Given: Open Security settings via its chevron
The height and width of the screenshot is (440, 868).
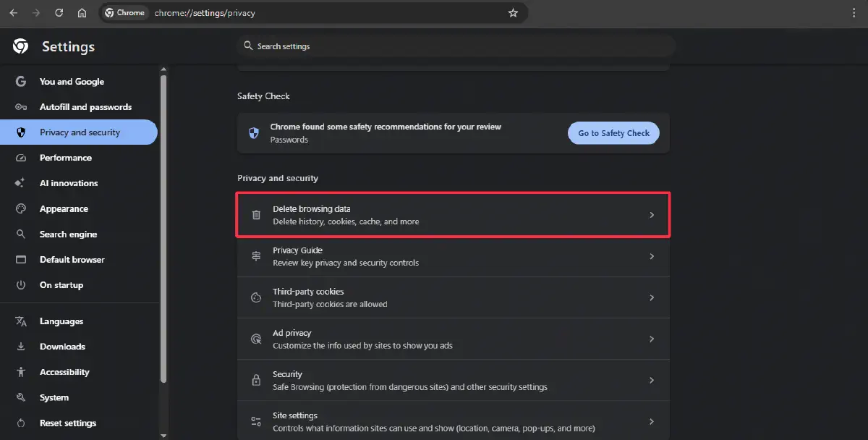Looking at the screenshot, I should coord(651,380).
